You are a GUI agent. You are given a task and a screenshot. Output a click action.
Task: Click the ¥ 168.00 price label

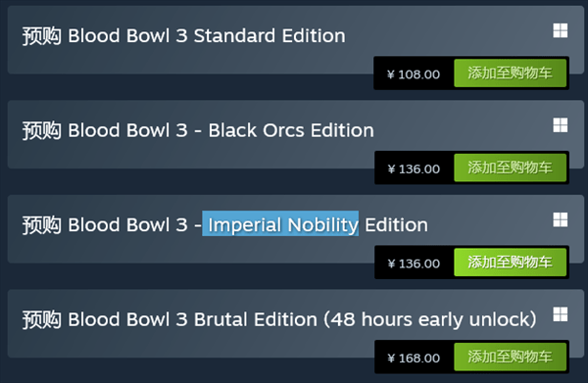(x=414, y=359)
